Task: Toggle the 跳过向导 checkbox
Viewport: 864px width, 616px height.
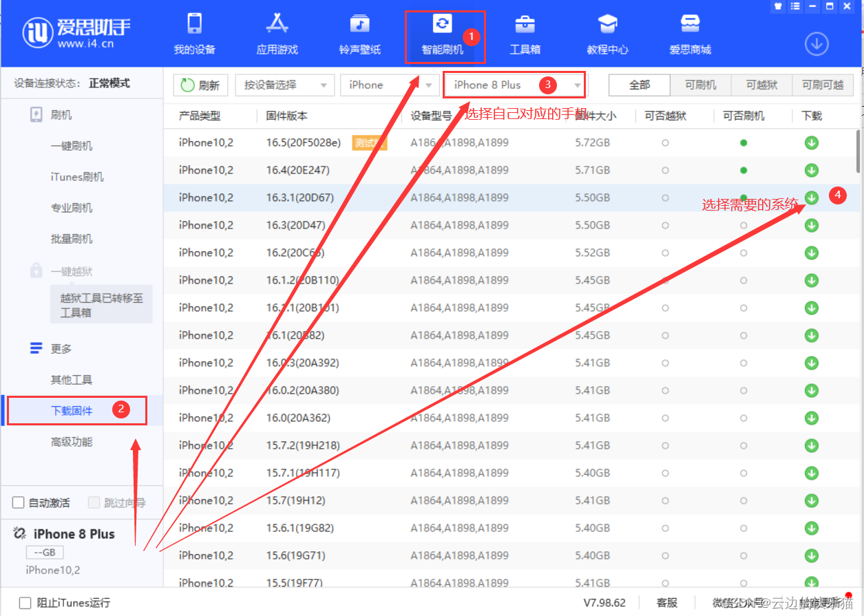Action: (x=94, y=502)
